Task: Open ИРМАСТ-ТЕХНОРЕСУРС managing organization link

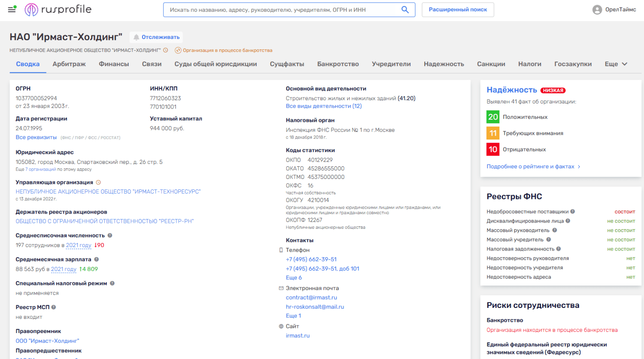Action: 108,192
